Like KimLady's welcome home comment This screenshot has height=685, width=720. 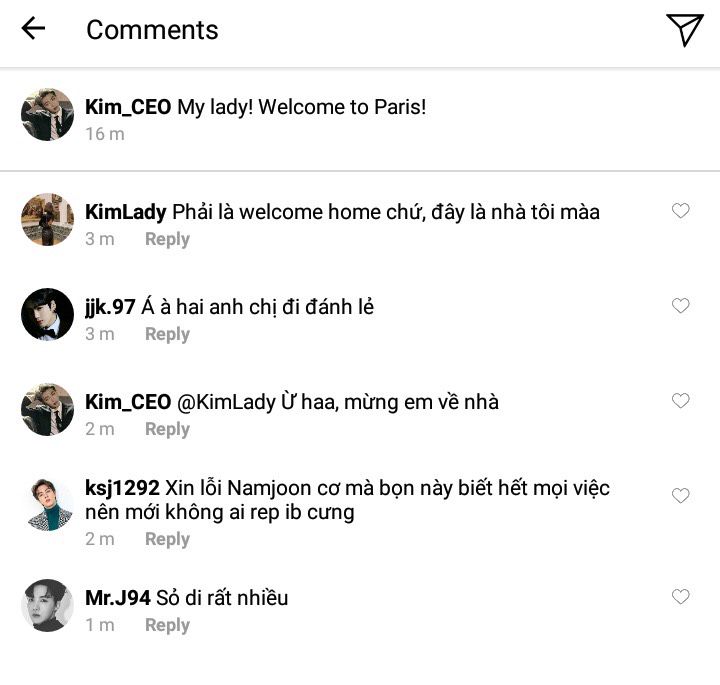[681, 211]
